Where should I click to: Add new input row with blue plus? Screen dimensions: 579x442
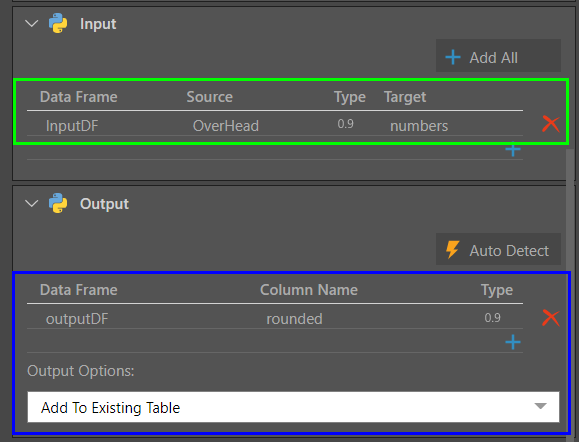click(513, 149)
